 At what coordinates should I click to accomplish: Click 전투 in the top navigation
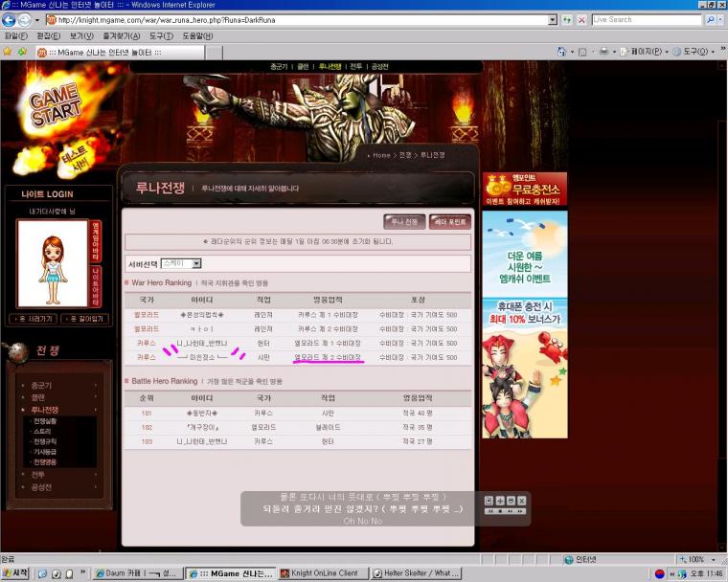pyautogui.click(x=355, y=66)
